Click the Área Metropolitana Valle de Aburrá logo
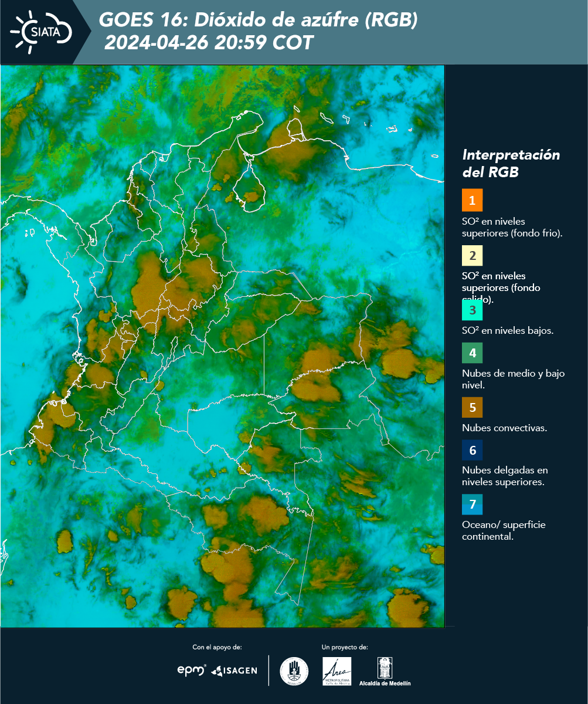588x704 pixels. [337, 671]
